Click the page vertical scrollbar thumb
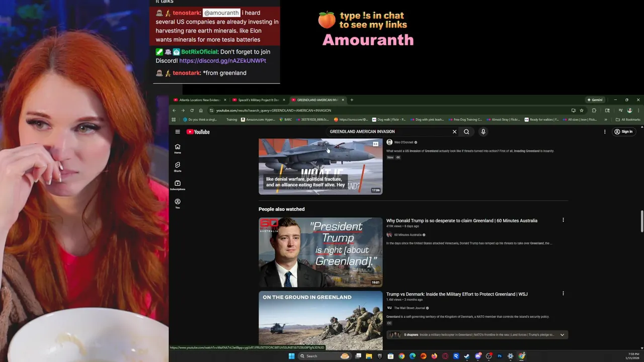Image resolution: width=644 pixels, height=362 pixels. tap(641, 222)
